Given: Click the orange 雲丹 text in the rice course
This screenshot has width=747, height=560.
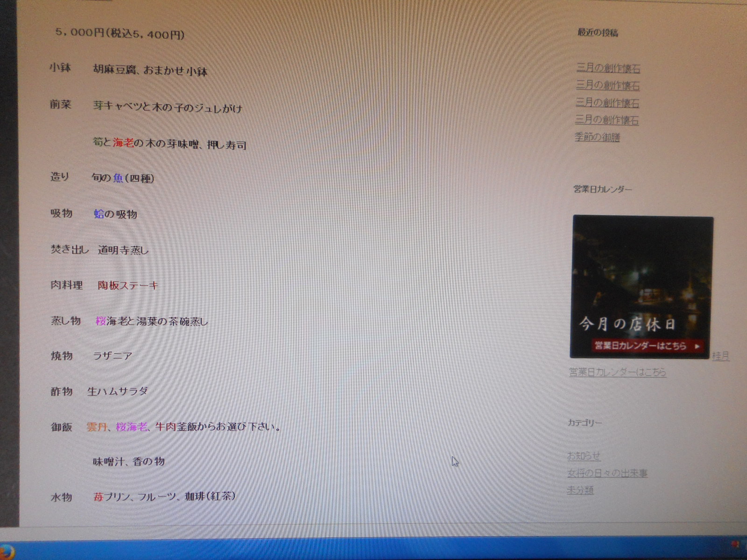Looking at the screenshot, I should (97, 427).
